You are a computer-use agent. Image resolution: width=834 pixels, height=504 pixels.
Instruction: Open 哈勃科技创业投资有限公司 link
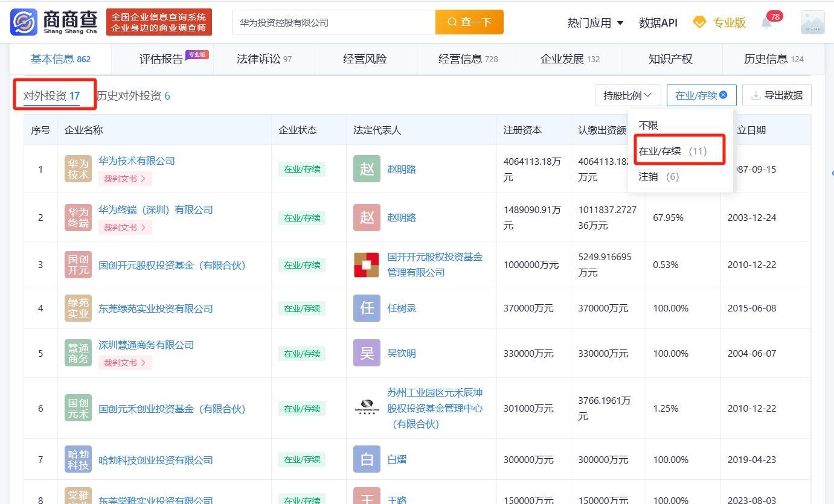point(156,460)
